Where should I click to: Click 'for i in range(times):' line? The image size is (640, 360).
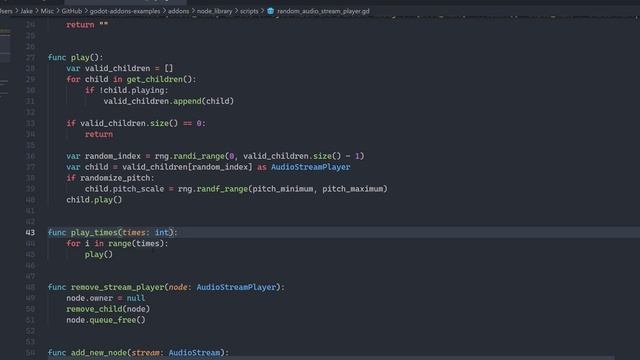[x=117, y=243]
